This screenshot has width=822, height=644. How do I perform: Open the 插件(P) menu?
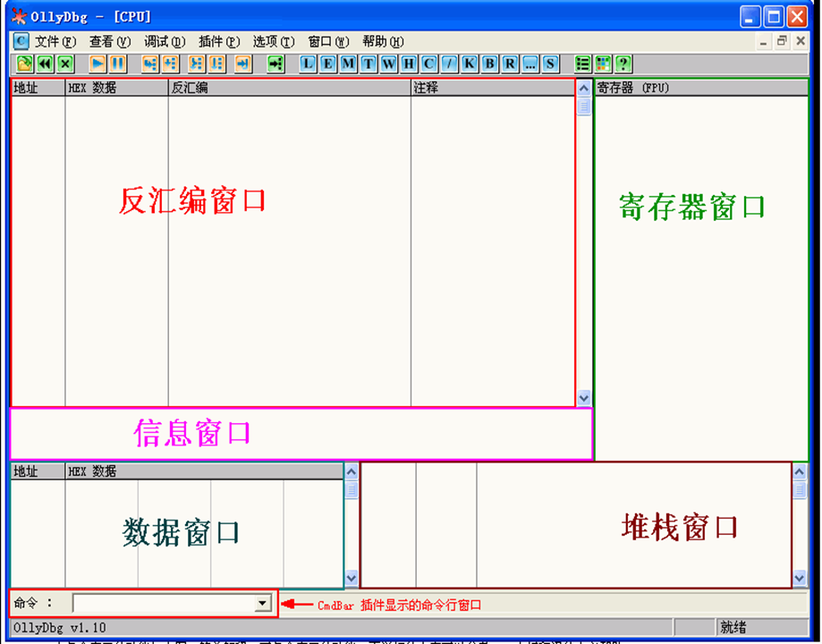[x=219, y=41]
